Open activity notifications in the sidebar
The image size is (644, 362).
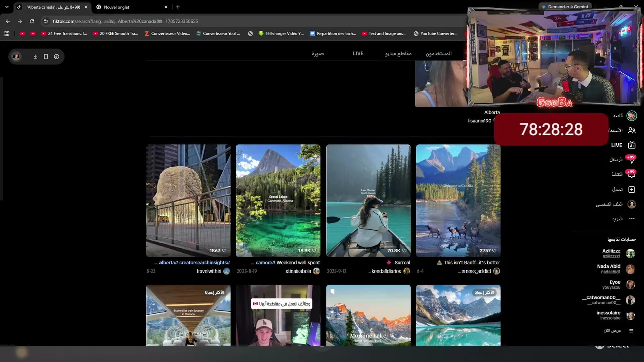(624, 174)
